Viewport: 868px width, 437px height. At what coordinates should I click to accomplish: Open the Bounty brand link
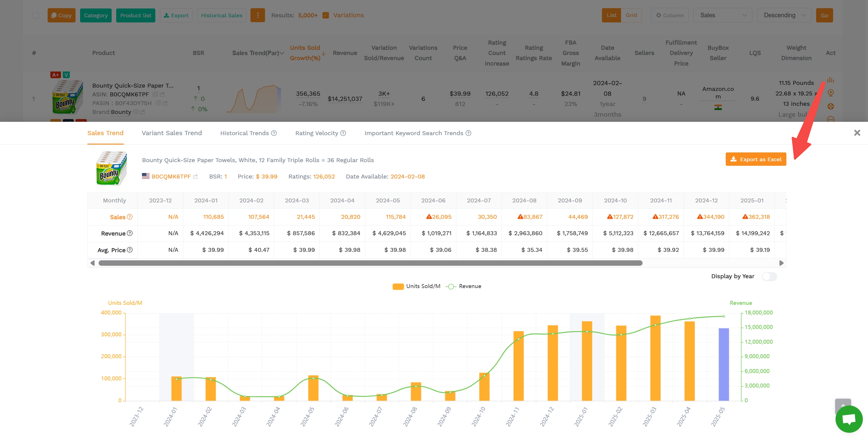[121, 112]
